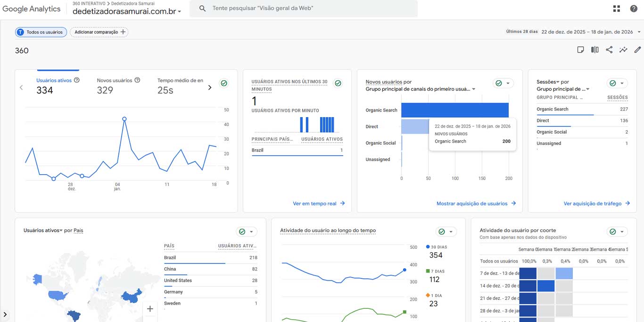The image size is (644, 322).
Task: Share this report via share icon
Action: [x=609, y=50]
